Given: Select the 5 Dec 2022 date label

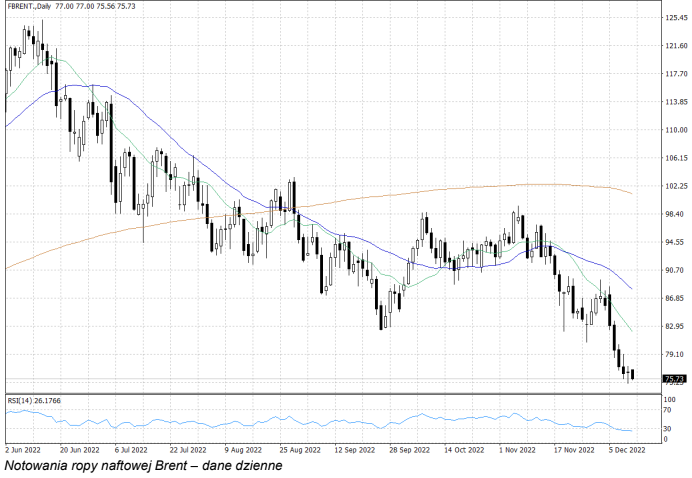Looking at the screenshot, I should pos(627,451).
